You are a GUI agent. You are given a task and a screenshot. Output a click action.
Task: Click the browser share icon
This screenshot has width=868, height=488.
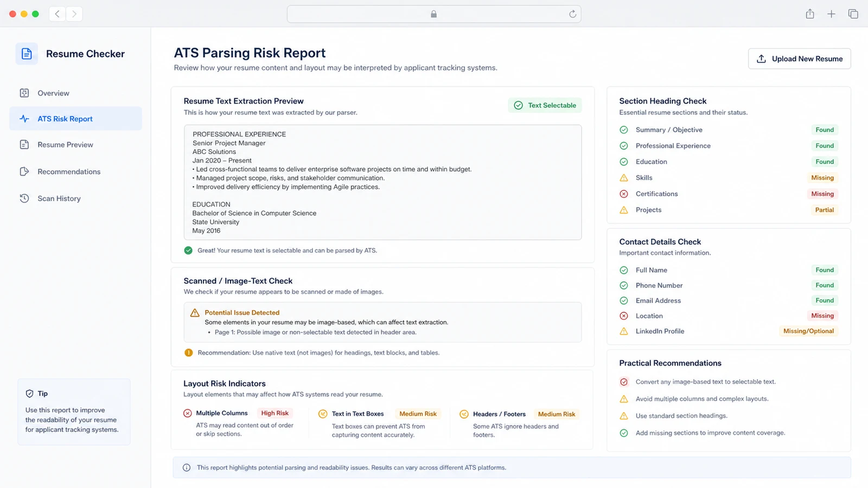pyautogui.click(x=810, y=14)
